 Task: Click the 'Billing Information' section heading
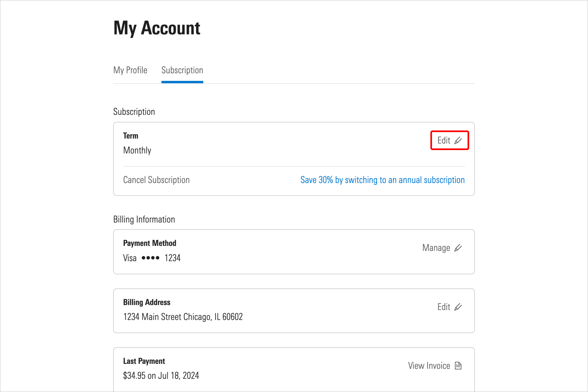[144, 219]
